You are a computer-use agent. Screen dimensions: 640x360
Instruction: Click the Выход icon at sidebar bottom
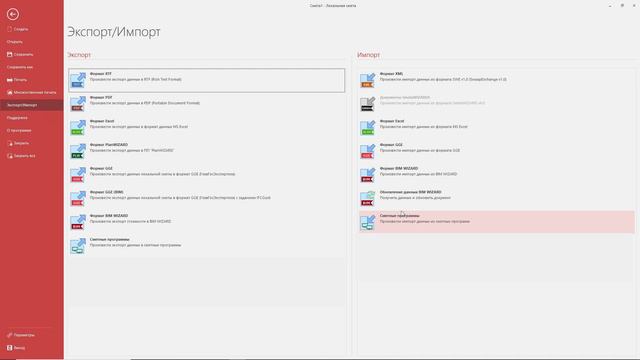tap(9, 348)
